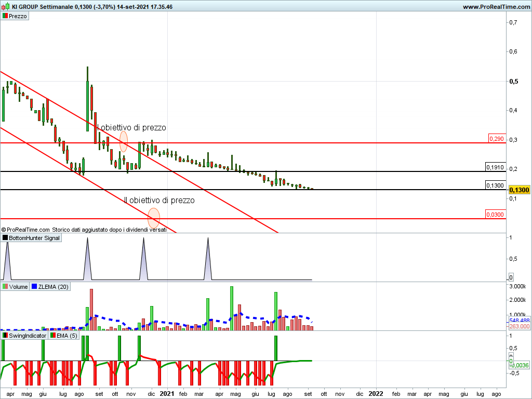
Task: Open the BottomHunter Signal label
Action: pos(34,238)
